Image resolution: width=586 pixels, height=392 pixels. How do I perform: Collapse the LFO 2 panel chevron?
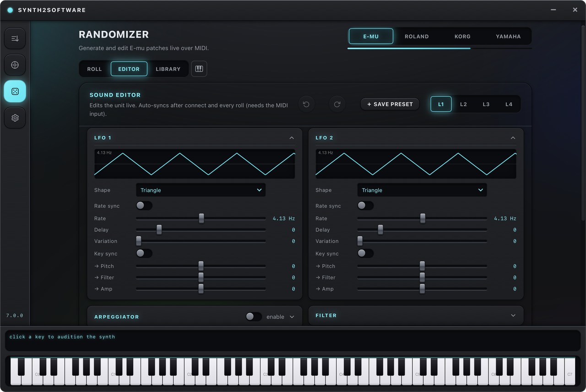[513, 138]
